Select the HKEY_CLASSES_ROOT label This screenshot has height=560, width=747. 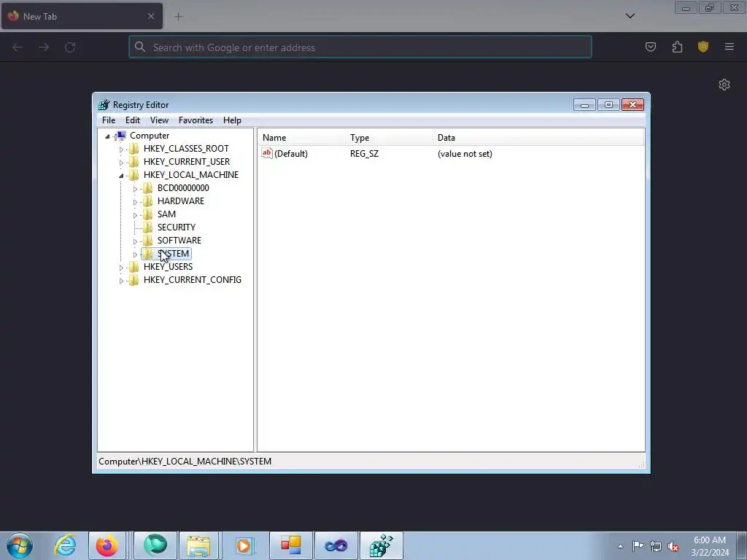pyautogui.click(x=186, y=149)
